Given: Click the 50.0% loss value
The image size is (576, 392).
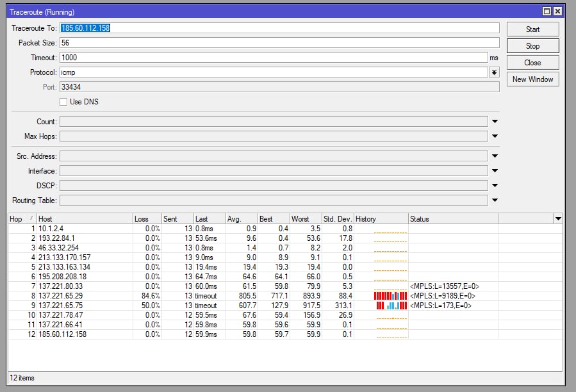Looking at the screenshot, I should [x=151, y=306].
